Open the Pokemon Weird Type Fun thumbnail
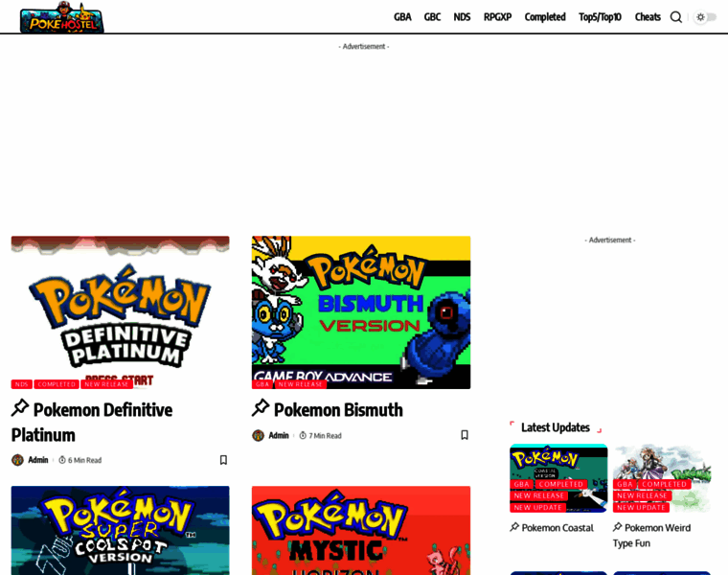Screen dimensions: 728x575 662,478
